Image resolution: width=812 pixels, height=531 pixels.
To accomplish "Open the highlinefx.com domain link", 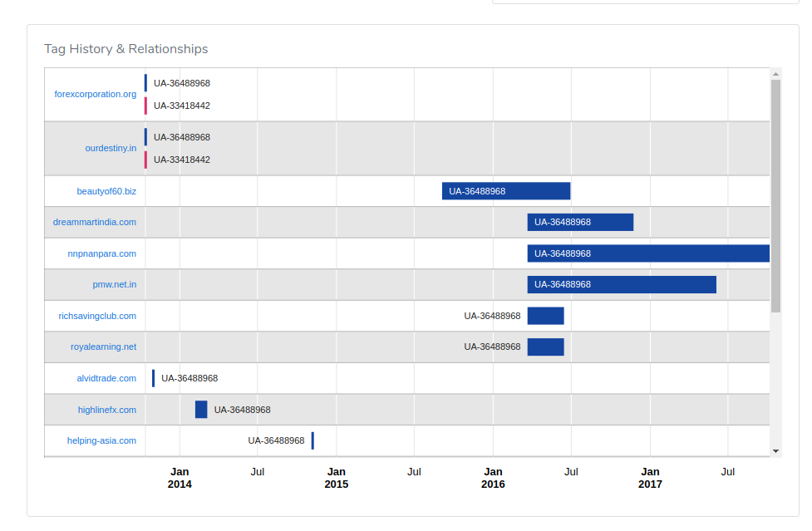I will [x=107, y=410].
